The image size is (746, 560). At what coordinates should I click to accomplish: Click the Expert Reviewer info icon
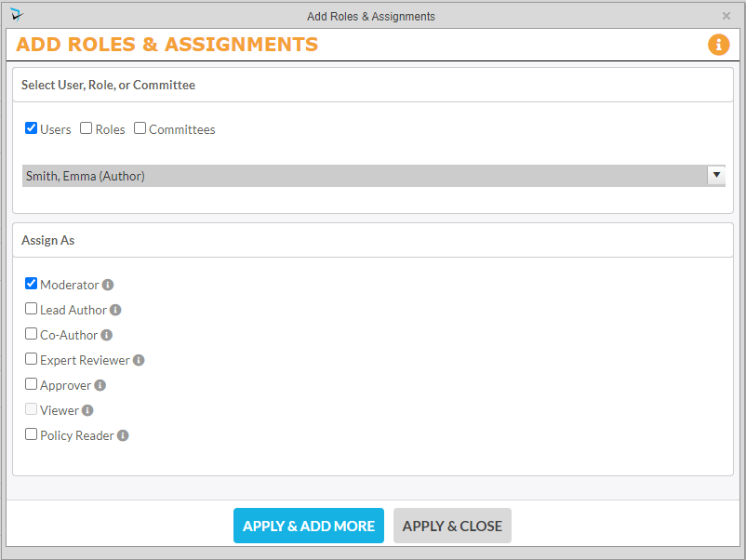click(139, 360)
